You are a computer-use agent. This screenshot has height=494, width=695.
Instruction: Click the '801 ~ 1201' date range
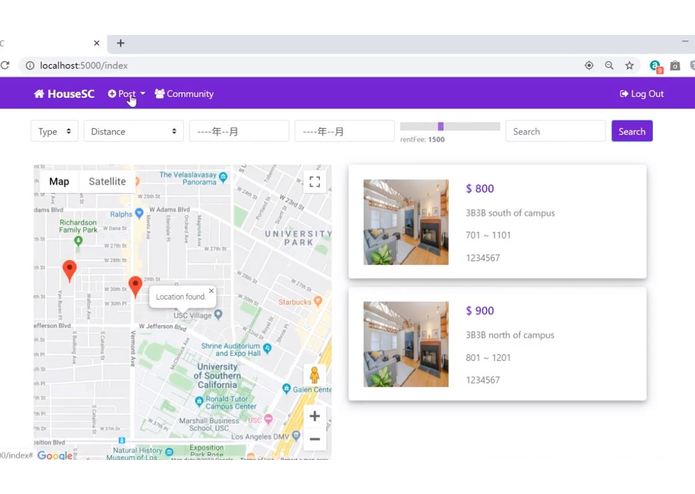coord(488,358)
